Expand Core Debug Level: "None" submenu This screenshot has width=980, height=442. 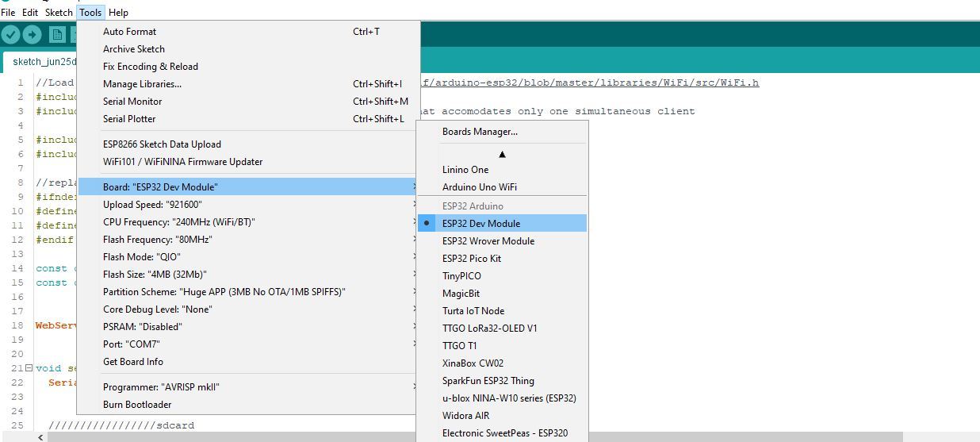(x=248, y=309)
